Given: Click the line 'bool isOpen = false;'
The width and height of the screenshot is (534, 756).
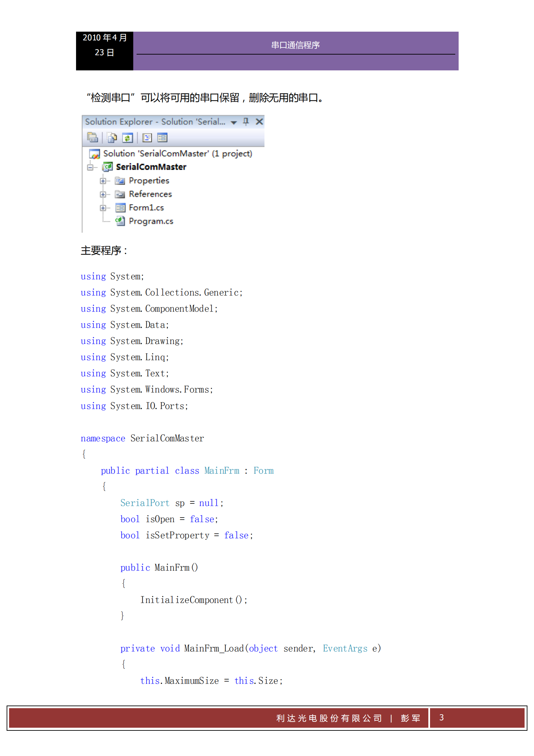Looking at the screenshot, I should [169, 519].
